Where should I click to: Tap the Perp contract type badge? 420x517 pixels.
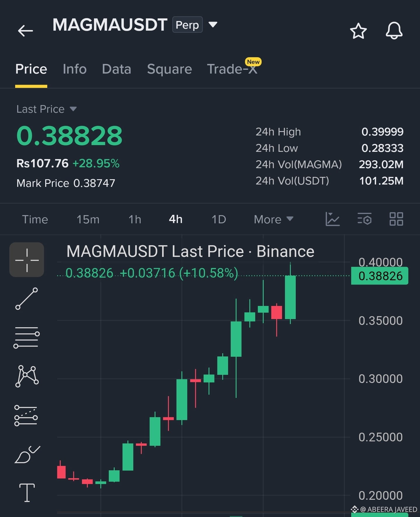pyautogui.click(x=188, y=25)
